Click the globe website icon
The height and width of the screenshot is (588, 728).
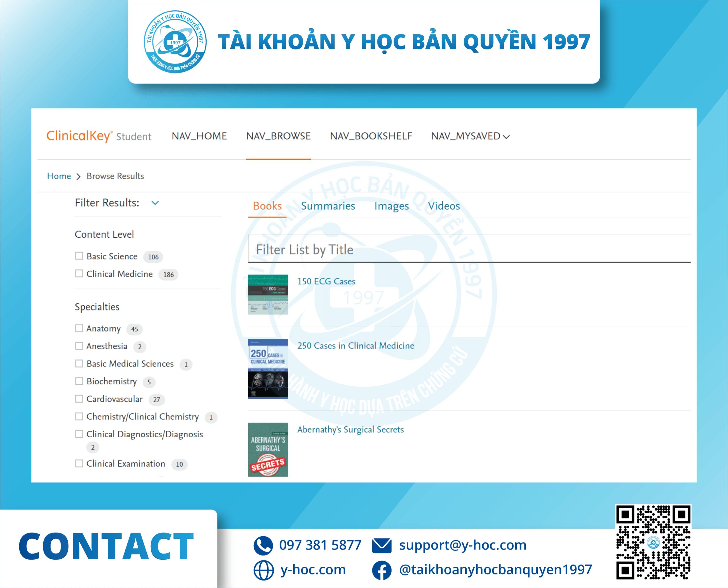pos(263,570)
